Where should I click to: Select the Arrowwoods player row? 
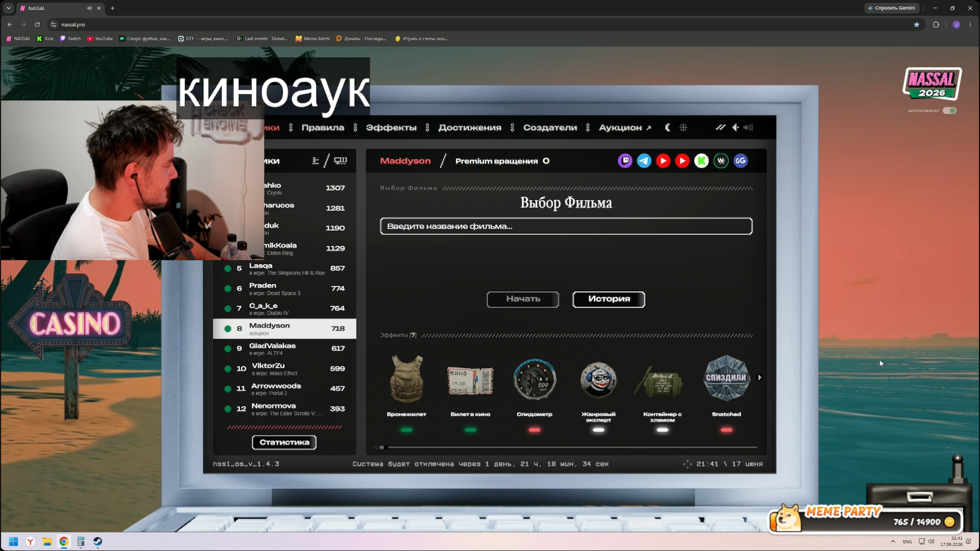click(x=284, y=389)
